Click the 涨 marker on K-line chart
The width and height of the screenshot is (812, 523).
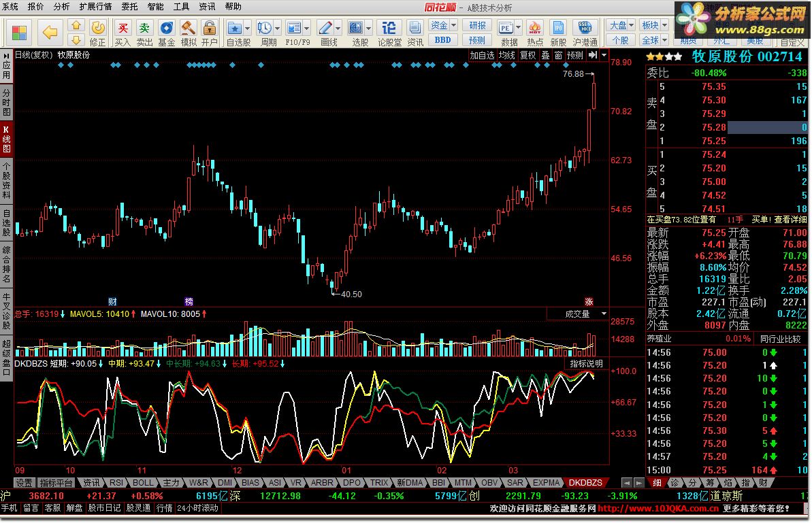tap(589, 301)
